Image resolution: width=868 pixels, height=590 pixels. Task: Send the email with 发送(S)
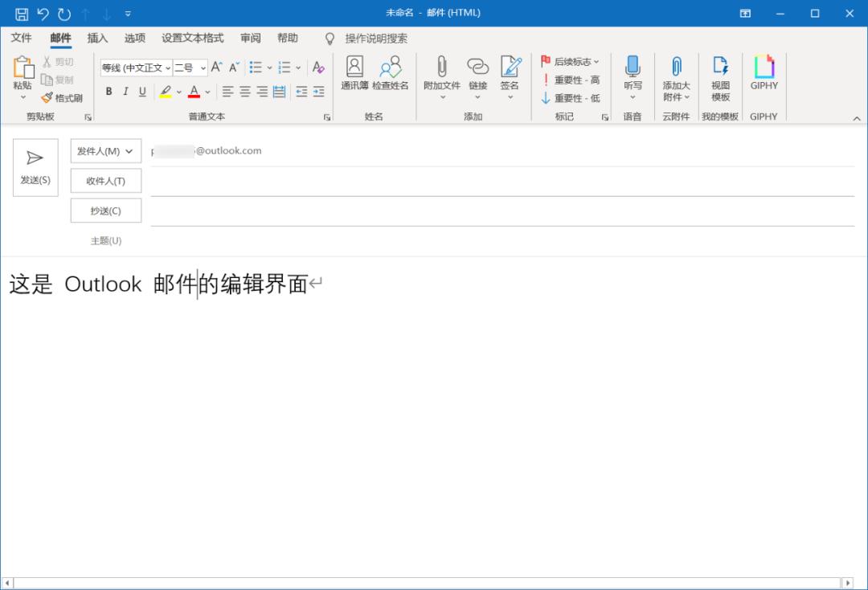tap(35, 167)
